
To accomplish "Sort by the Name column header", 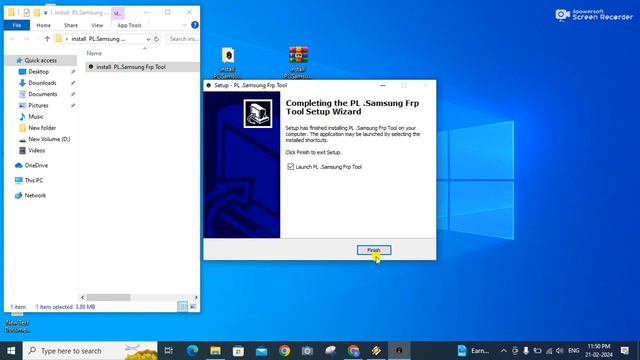I will click(x=94, y=53).
